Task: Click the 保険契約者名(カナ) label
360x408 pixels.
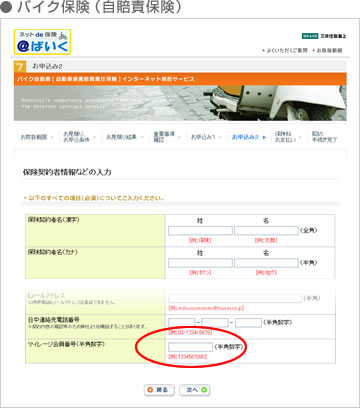Action: pyautogui.click(x=53, y=252)
